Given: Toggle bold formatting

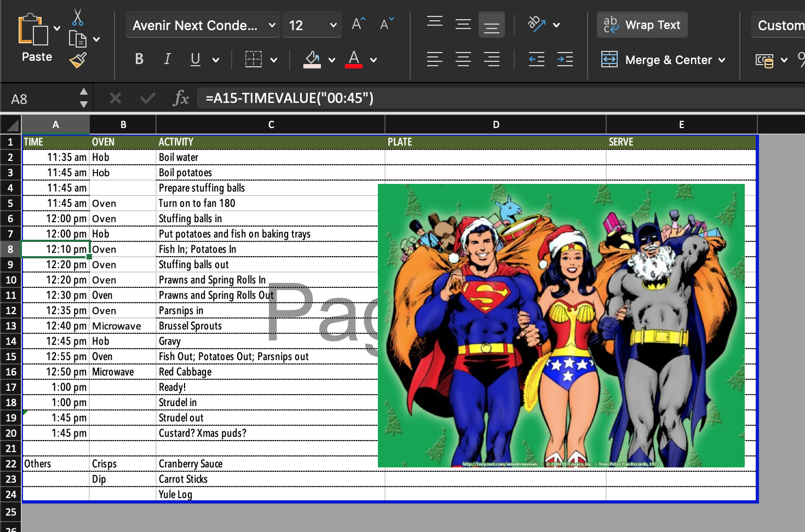Looking at the screenshot, I should 139,59.
